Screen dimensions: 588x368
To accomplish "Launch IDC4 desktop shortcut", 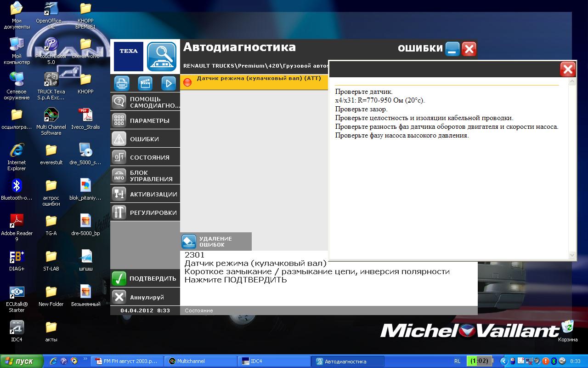I will 17,332.
